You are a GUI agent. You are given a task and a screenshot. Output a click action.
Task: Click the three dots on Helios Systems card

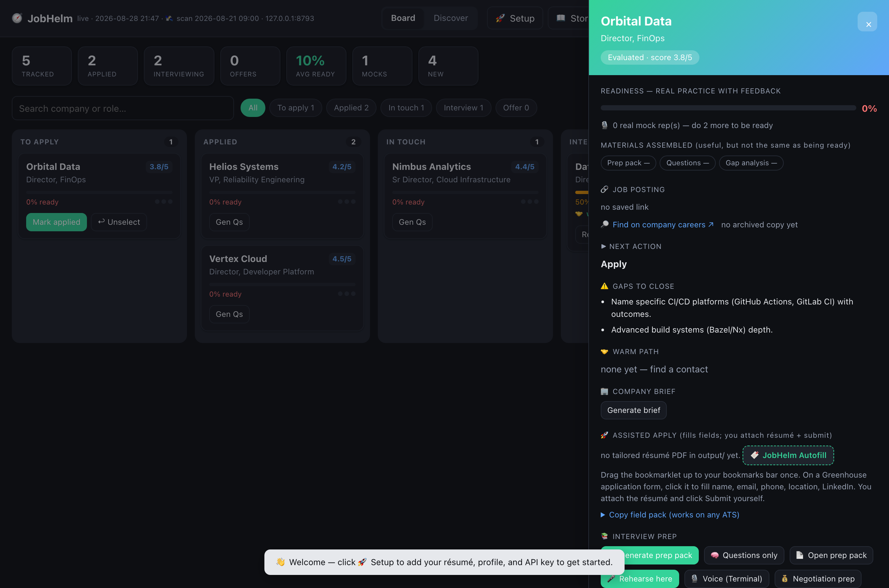pos(346,202)
